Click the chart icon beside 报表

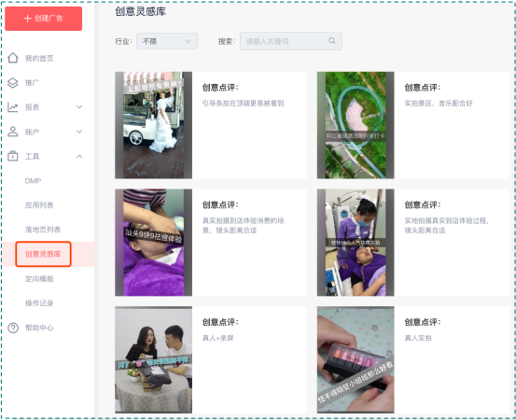pos(13,107)
